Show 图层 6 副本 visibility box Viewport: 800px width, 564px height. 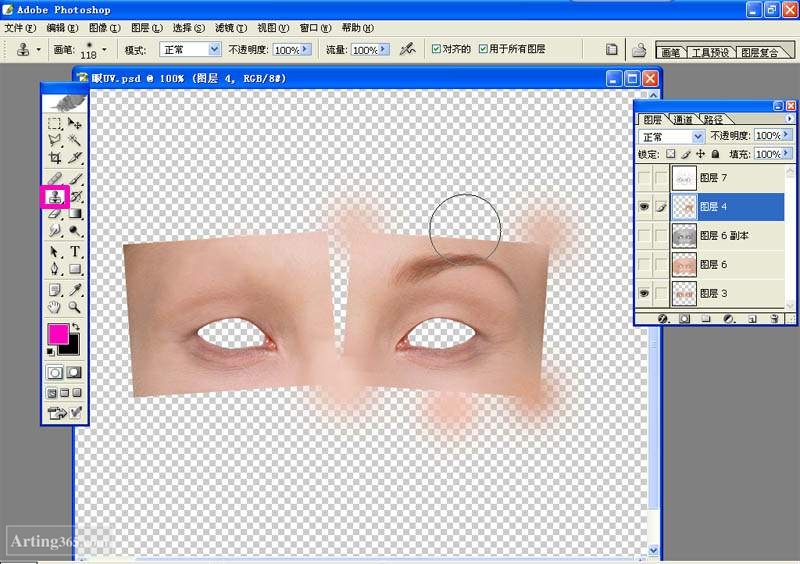644,235
